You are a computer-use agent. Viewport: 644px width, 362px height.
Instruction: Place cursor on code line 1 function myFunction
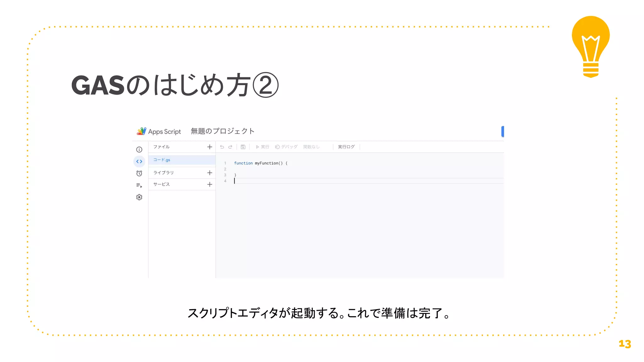tap(261, 163)
